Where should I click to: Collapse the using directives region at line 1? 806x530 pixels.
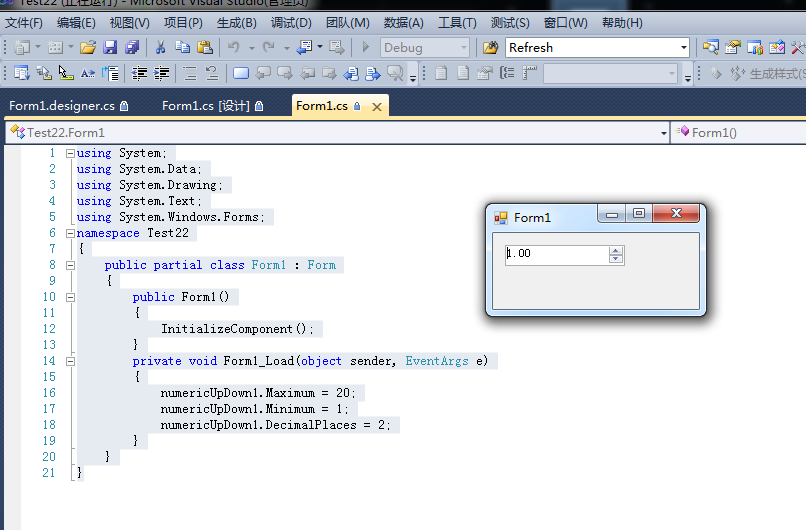[x=70, y=153]
